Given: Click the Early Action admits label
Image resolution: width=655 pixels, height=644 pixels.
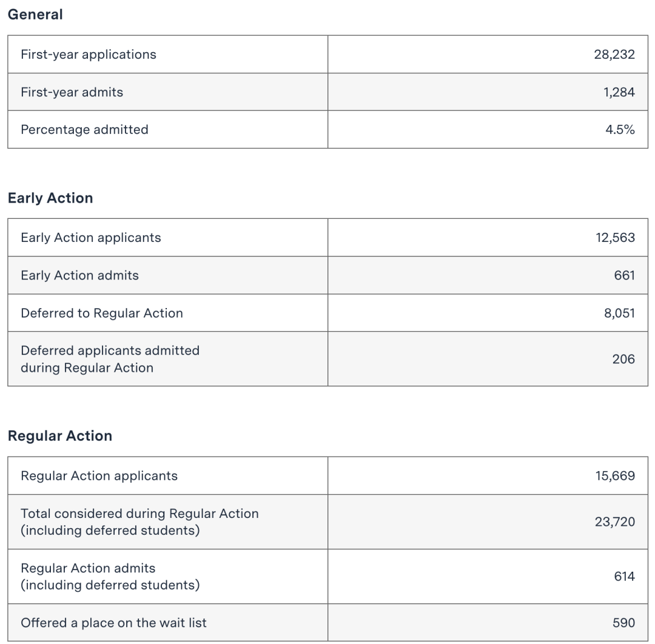Looking at the screenshot, I should (x=79, y=275).
